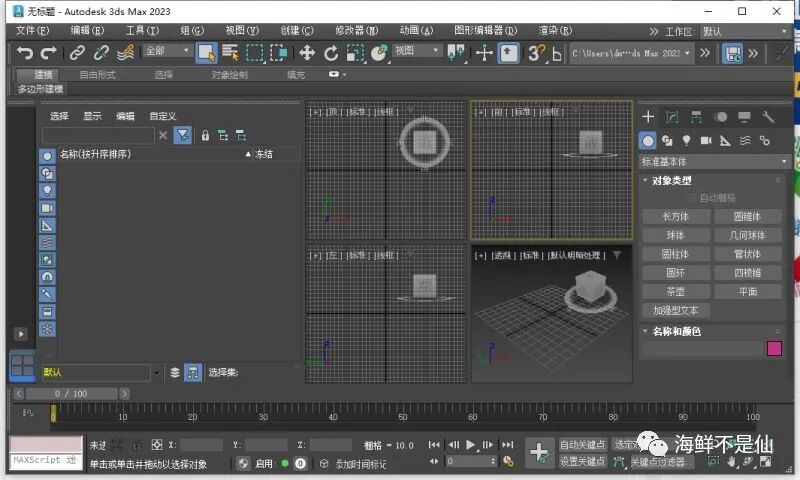Viewport: 800px width, 480px height.
Task: Select Helpers category icon
Action: (725, 140)
